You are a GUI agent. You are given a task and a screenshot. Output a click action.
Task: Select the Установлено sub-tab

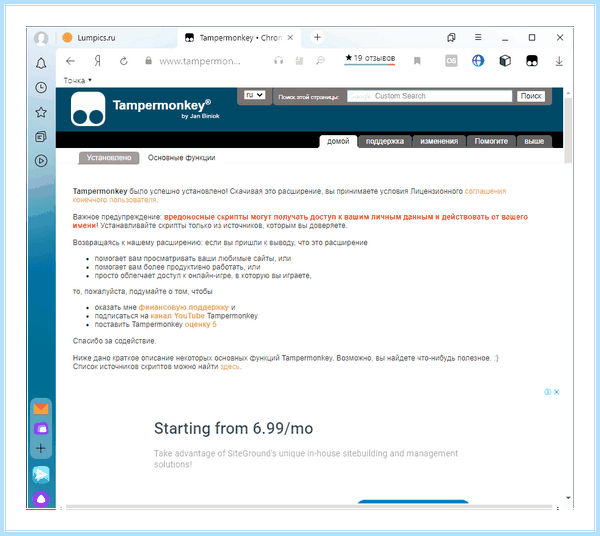[x=109, y=158]
